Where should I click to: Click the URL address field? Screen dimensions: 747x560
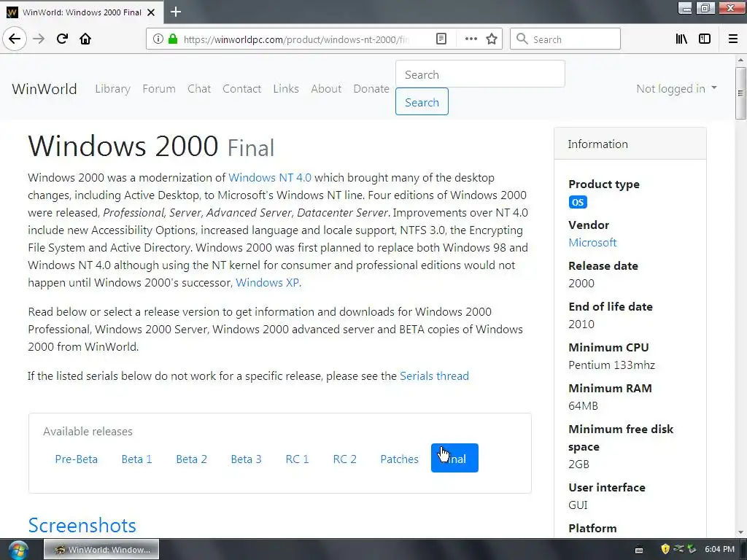(x=296, y=39)
